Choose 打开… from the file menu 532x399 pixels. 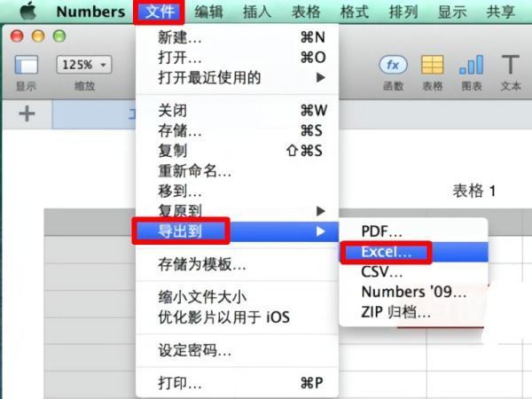point(237,58)
